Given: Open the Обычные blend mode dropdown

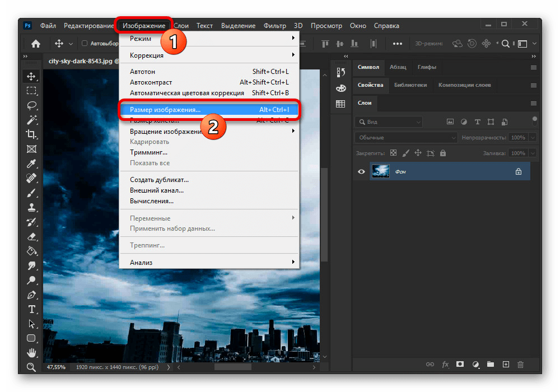Looking at the screenshot, I should 406,137.
